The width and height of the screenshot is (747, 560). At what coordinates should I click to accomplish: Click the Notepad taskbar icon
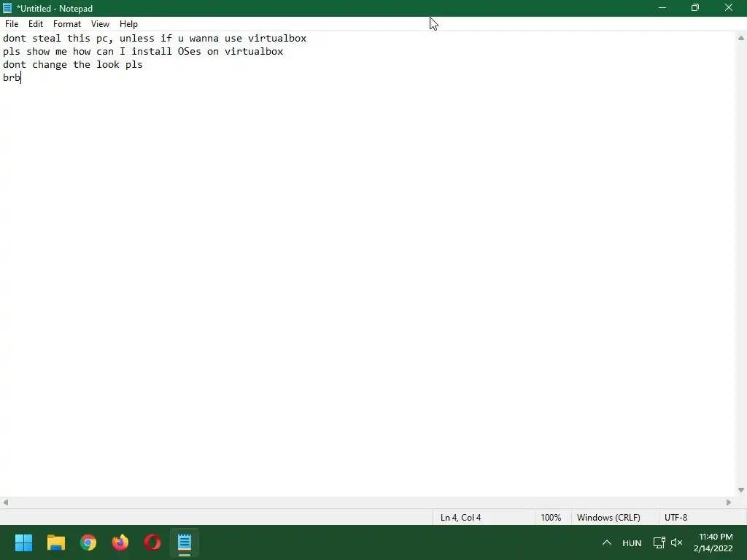(185, 542)
